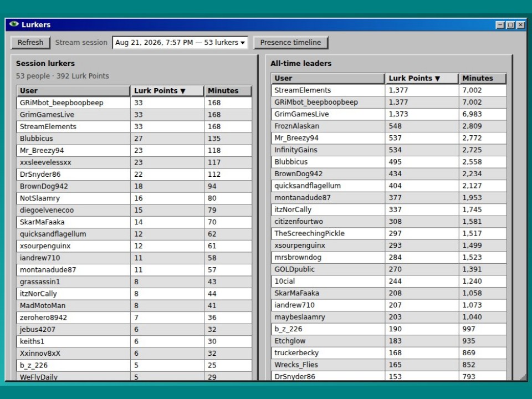Sort session lurkers by Minutes column
Viewport: 532px width, 399px height.
[x=228, y=91]
